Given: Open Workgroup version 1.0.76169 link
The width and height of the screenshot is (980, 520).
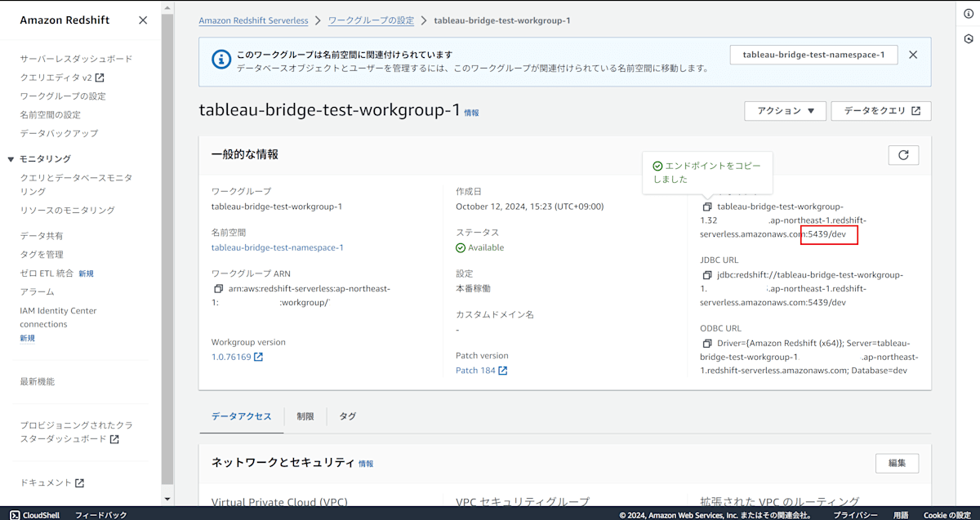Looking at the screenshot, I should (x=237, y=357).
